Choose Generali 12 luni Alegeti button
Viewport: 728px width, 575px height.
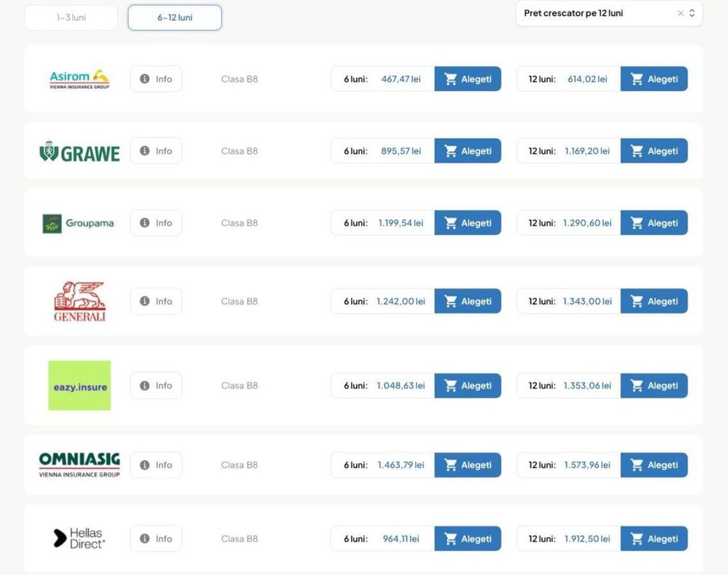pyautogui.click(x=654, y=301)
